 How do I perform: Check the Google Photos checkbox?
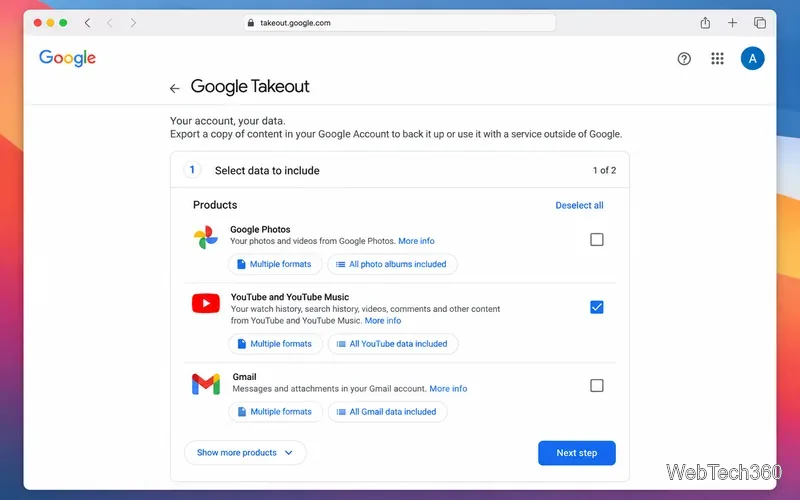pos(596,239)
